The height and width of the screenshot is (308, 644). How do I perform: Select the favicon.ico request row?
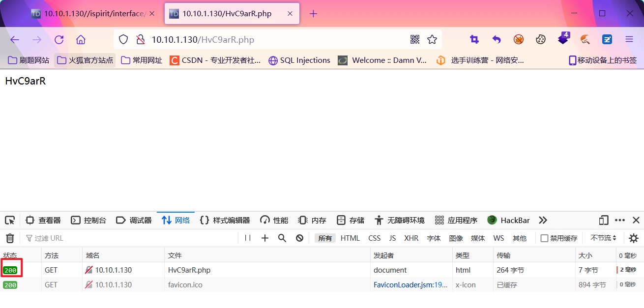tap(322, 285)
